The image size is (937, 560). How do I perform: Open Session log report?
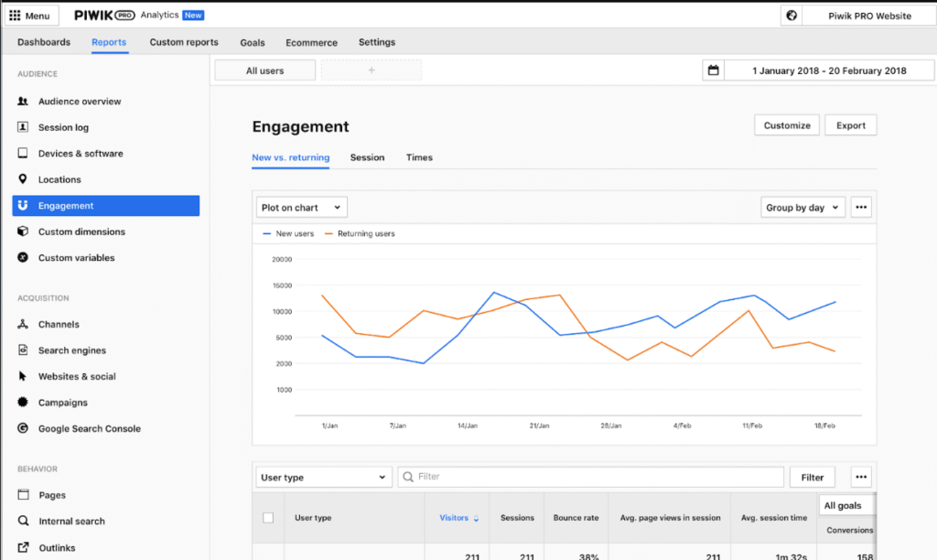(x=63, y=127)
